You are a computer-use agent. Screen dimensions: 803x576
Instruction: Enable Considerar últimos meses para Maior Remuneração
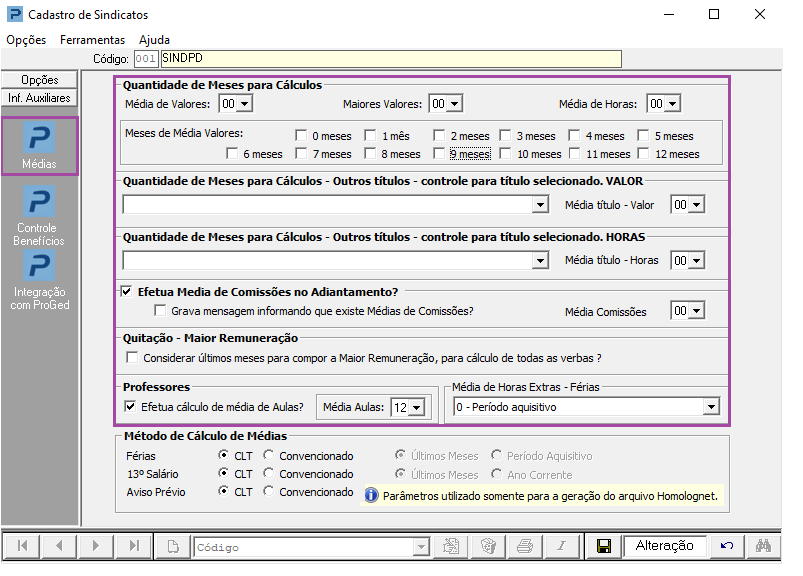pos(133,357)
